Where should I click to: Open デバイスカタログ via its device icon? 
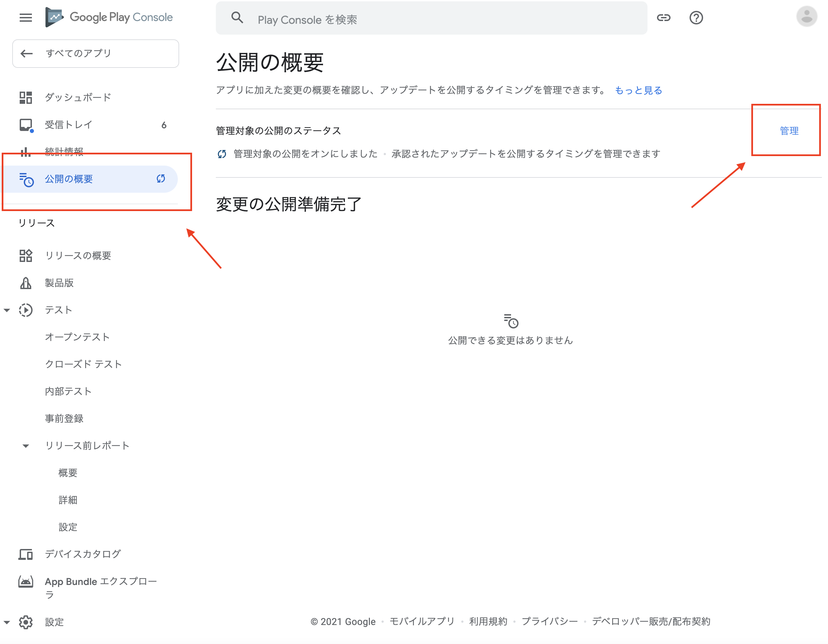coord(25,554)
